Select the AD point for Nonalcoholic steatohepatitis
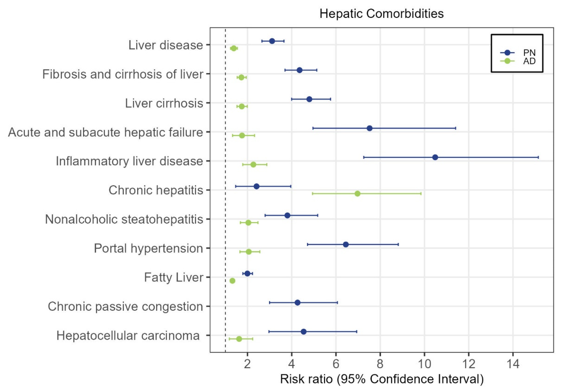The height and width of the screenshot is (392, 561). (x=248, y=223)
